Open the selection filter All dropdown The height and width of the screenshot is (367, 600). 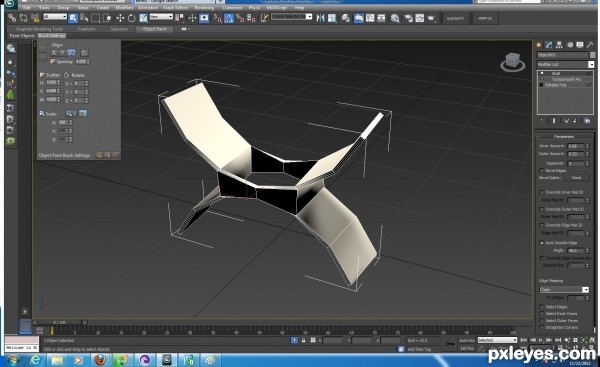point(55,16)
